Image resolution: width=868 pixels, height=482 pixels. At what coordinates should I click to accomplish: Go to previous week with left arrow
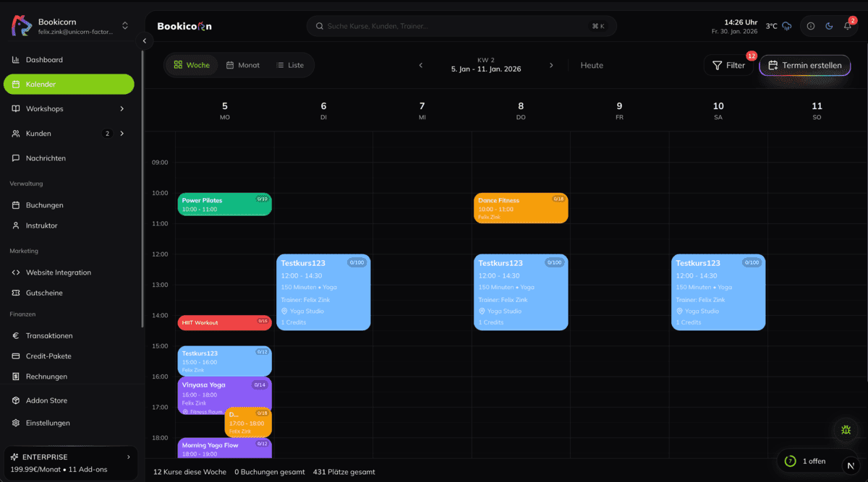[421, 65]
